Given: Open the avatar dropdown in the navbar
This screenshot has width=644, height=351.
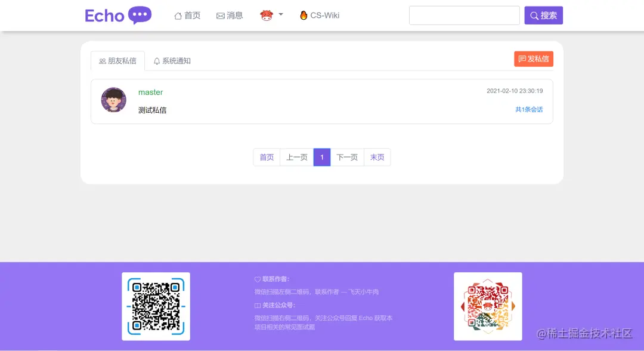Looking at the screenshot, I should coord(267,15).
